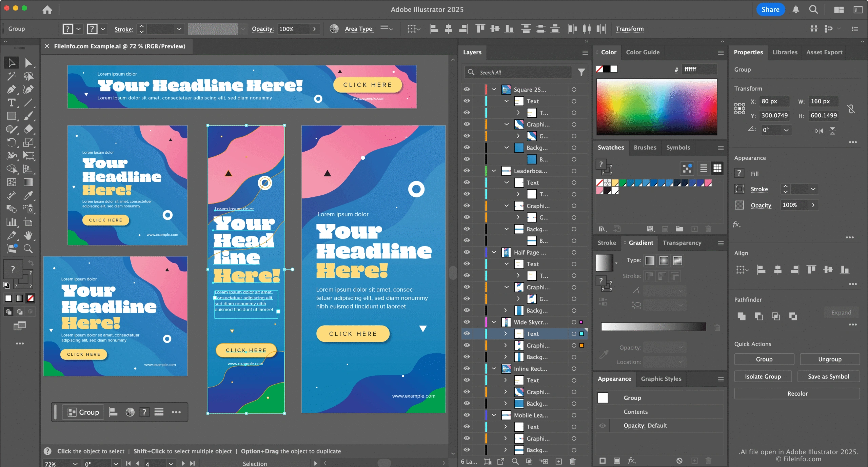The image size is (868, 467).
Task: Collapse the Leaderboard layer group
Action: coord(494,171)
